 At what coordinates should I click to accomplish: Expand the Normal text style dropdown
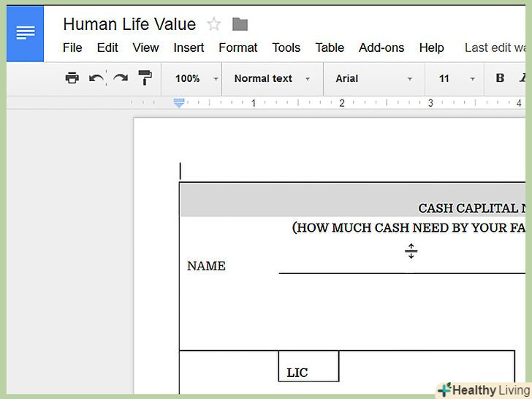point(272,78)
